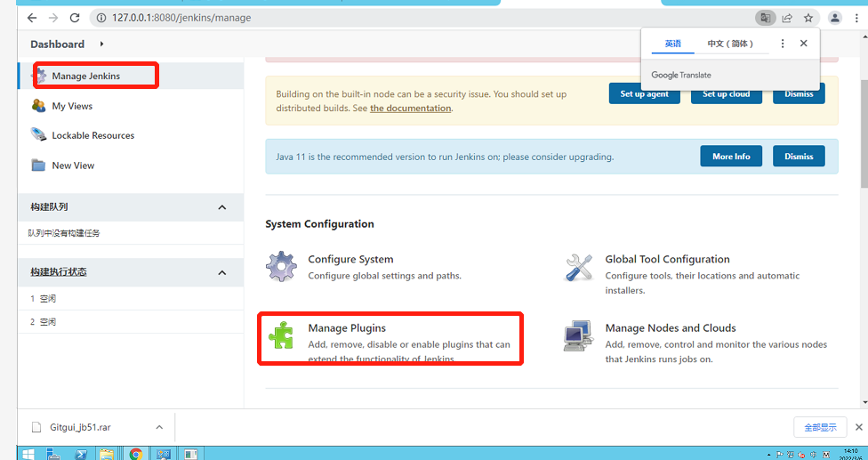Show hidden system tray icons
This screenshot has width=868, height=460.
click(x=769, y=455)
